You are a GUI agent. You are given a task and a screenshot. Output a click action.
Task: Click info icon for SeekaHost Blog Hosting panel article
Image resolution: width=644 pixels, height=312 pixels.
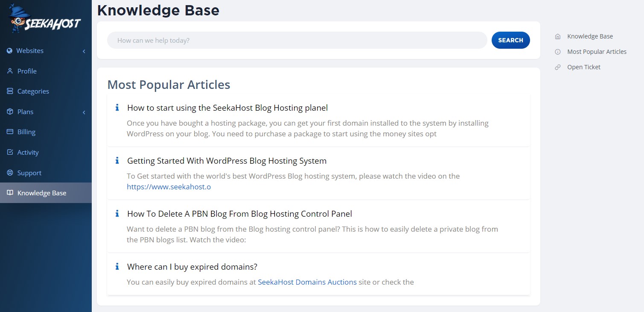[117, 107]
